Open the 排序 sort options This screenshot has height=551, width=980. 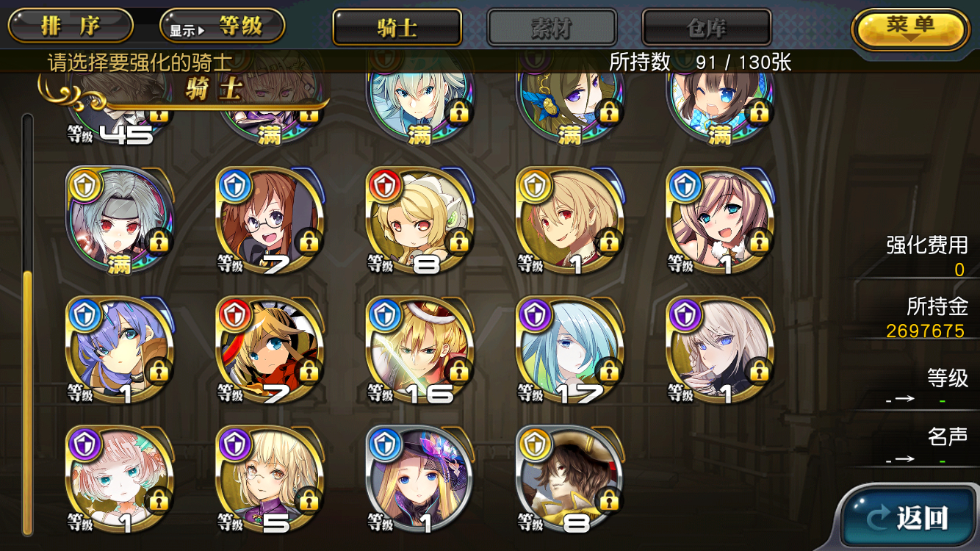tap(71, 27)
